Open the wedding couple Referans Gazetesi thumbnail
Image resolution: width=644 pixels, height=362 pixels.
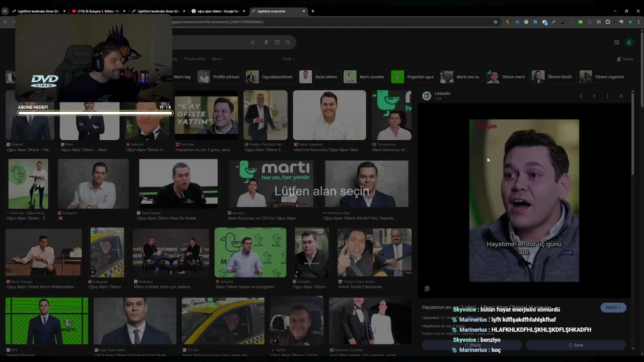coord(370,321)
